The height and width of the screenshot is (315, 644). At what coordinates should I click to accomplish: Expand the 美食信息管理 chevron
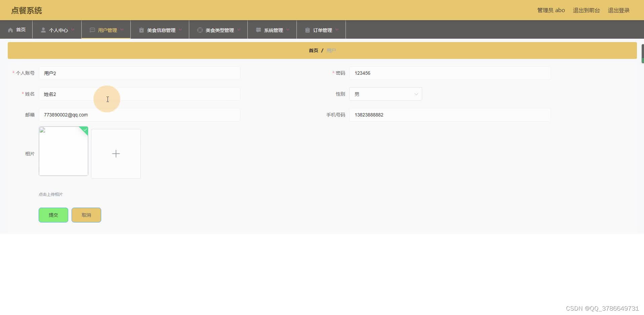coord(180,30)
